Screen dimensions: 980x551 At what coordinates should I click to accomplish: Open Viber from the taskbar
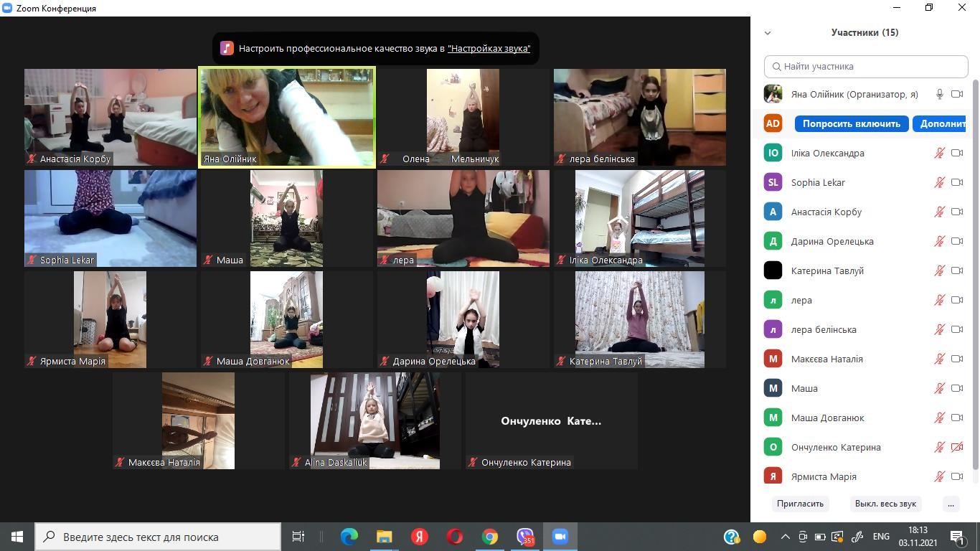[x=525, y=537]
